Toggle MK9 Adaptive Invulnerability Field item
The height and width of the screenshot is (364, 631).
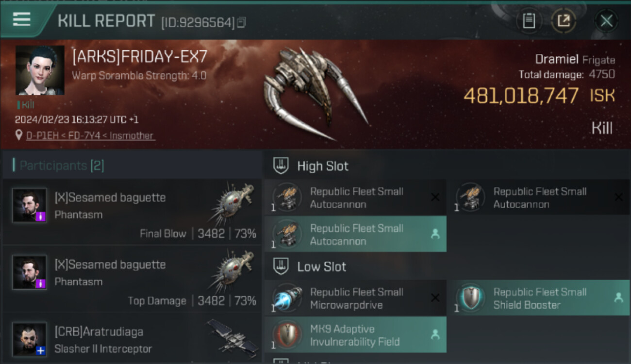point(355,335)
